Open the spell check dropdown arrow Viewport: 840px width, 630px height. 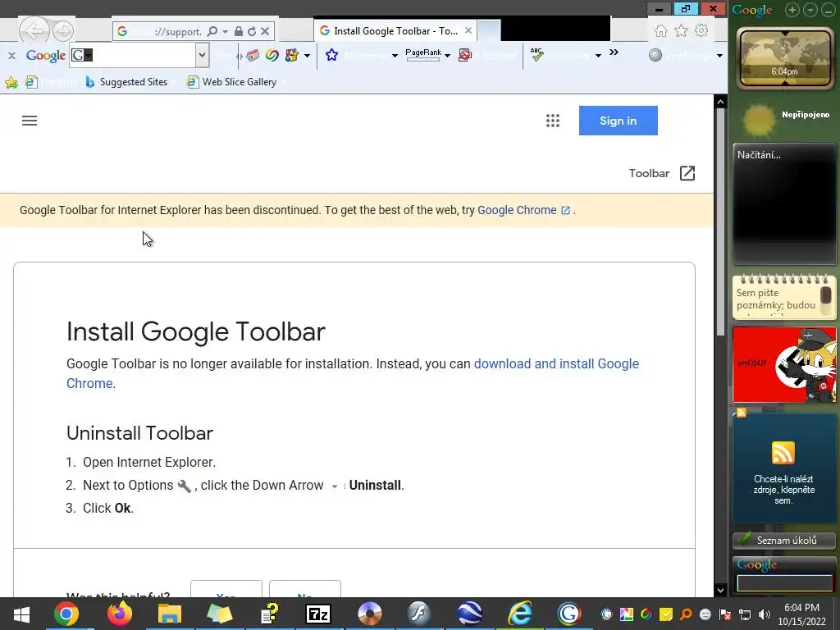tap(598, 56)
